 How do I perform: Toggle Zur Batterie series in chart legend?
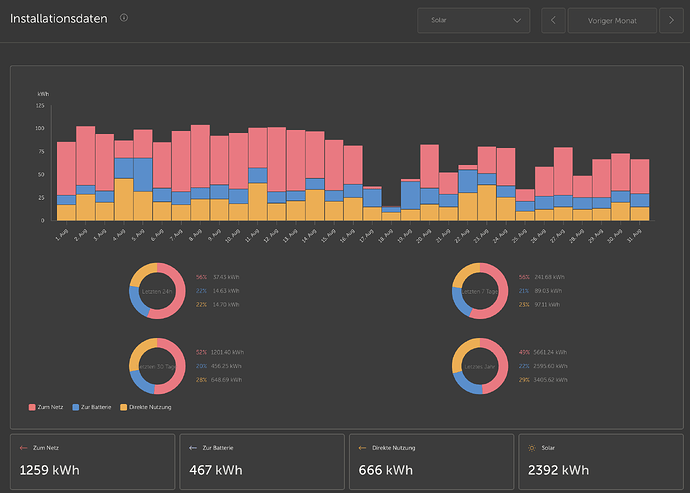pos(92,407)
